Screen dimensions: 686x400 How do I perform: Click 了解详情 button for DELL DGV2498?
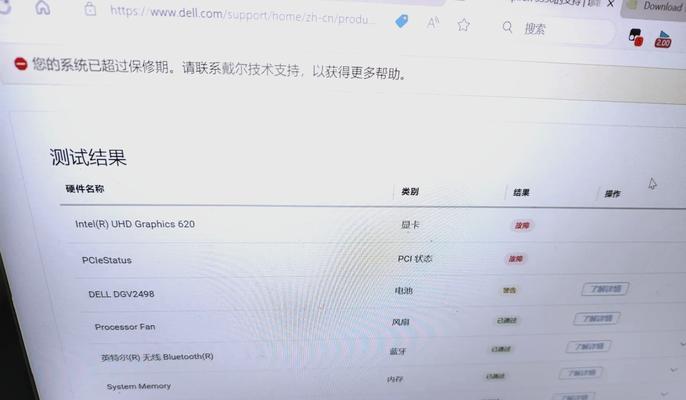605,289
